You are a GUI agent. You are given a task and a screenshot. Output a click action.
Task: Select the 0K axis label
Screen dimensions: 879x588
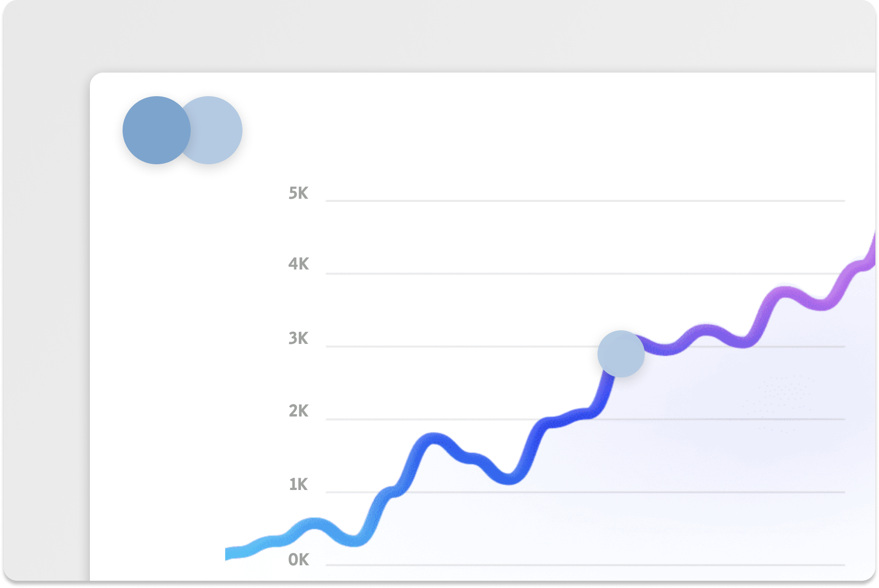(x=298, y=560)
